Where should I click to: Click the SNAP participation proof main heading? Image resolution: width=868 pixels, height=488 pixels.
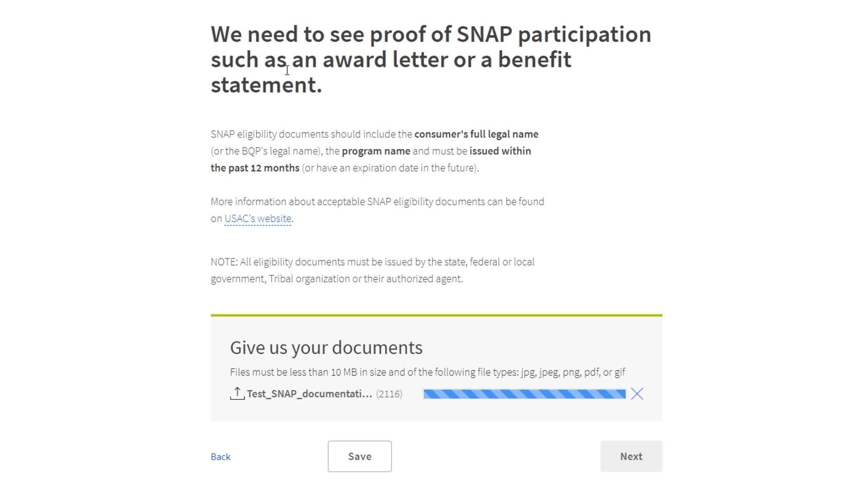point(431,60)
